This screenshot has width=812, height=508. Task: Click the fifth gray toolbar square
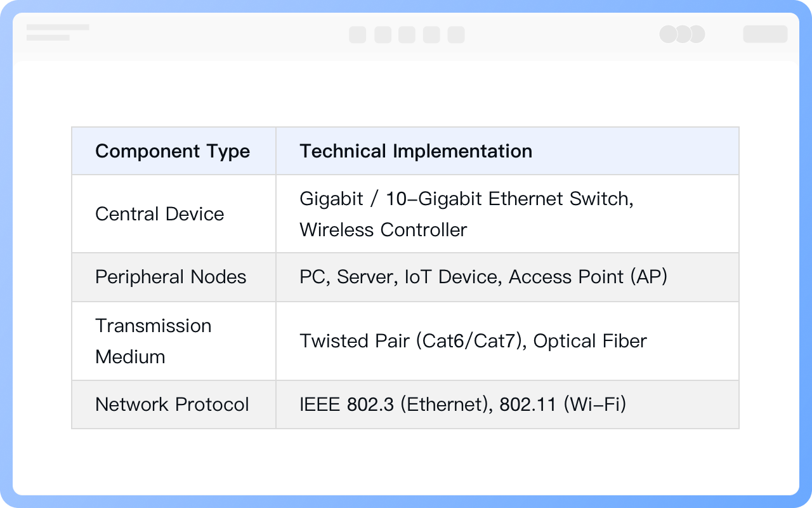(456, 34)
